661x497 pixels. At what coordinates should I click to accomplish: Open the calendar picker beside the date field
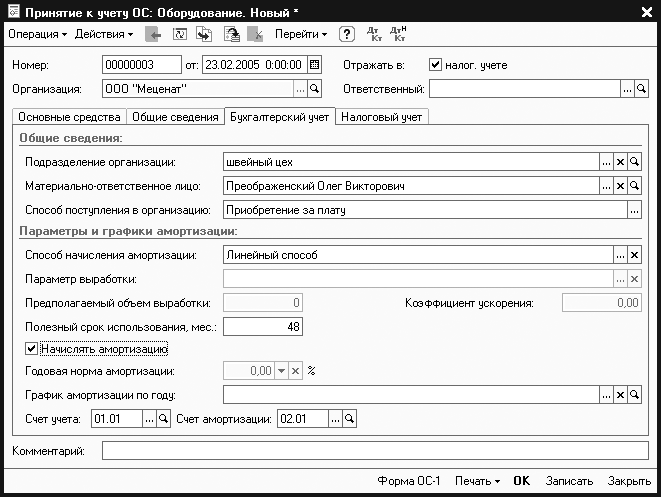[x=314, y=66]
